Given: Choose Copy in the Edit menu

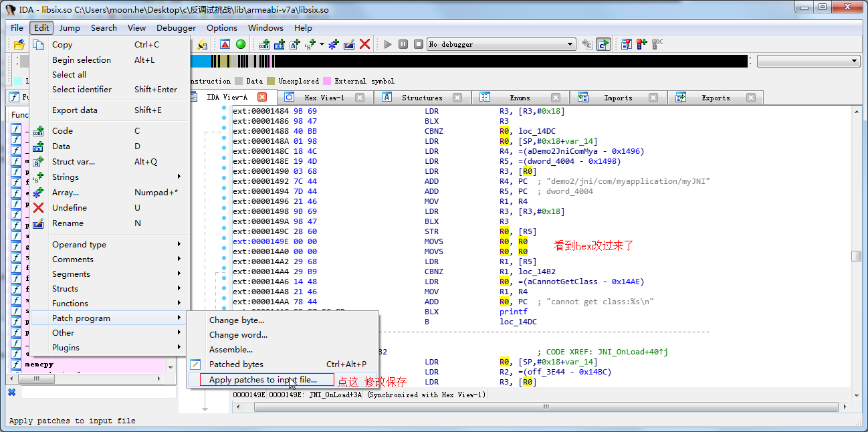Looking at the screenshot, I should tap(110, 45).
